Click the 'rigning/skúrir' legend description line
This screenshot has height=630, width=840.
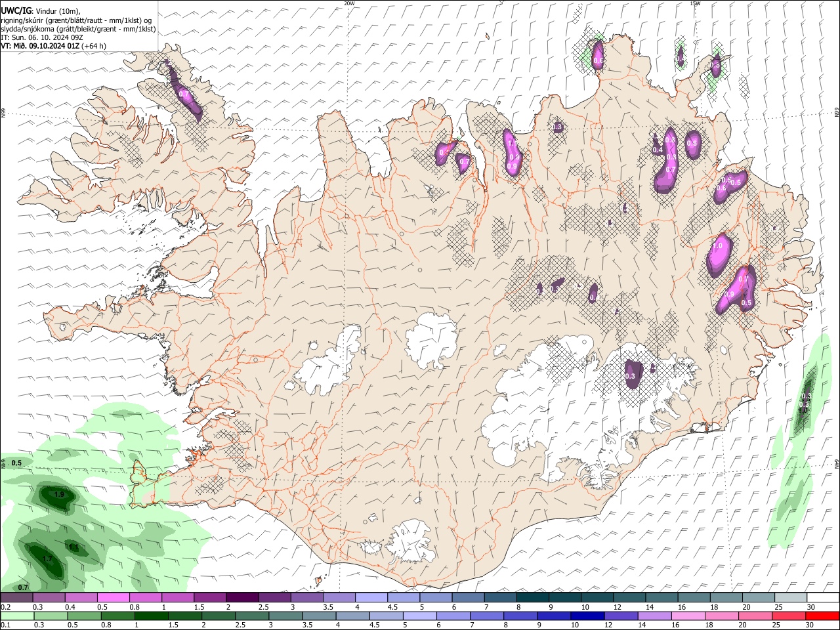(x=77, y=20)
